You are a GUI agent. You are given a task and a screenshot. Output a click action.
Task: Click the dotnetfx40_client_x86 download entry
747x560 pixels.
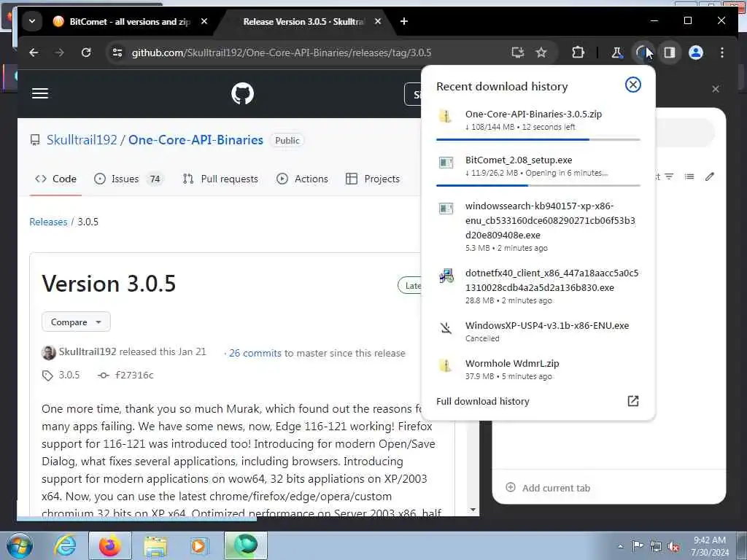click(538, 286)
